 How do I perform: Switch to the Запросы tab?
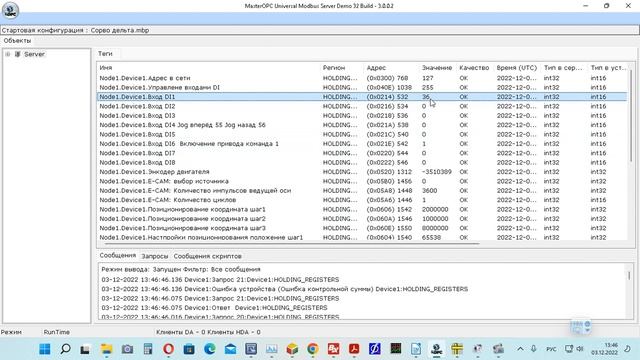(x=155, y=256)
